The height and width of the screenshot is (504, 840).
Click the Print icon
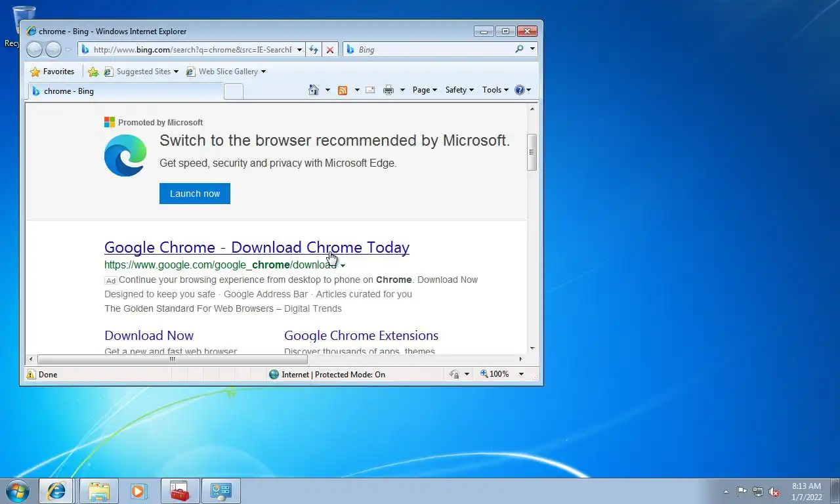click(x=388, y=90)
